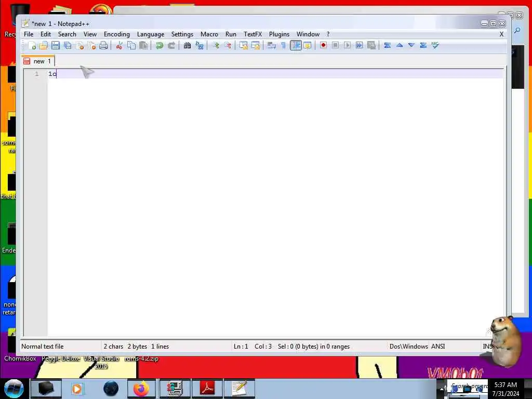This screenshot has width=532, height=399.
Task: Click inside the text editor area
Action: (x=275, y=204)
